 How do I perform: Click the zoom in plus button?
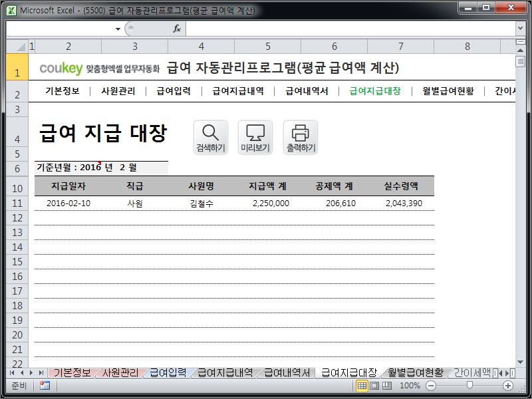(x=508, y=386)
